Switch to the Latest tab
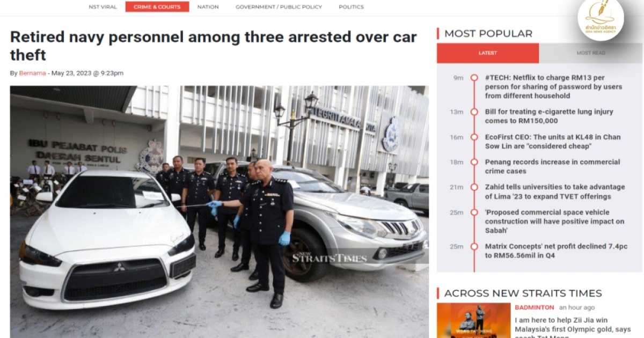The height and width of the screenshot is (338, 644). point(488,53)
